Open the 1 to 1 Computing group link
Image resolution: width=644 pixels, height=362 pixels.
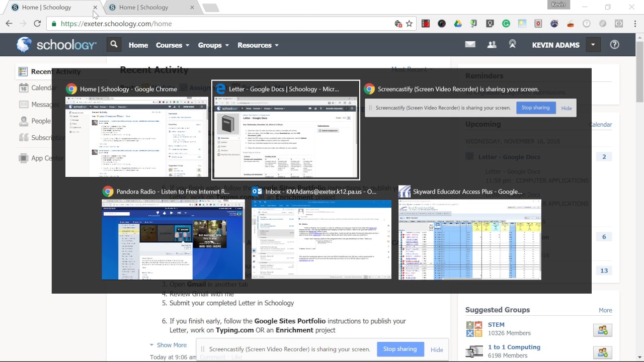514,347
